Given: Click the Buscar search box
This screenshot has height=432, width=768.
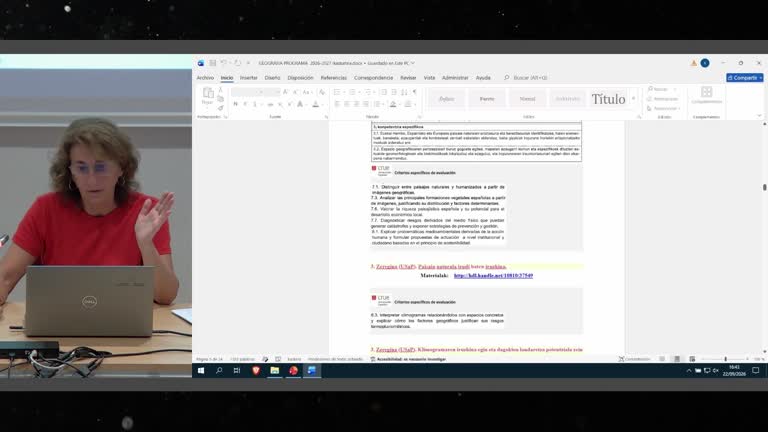Looking at the screenshot, I should [x=530, y=78].
